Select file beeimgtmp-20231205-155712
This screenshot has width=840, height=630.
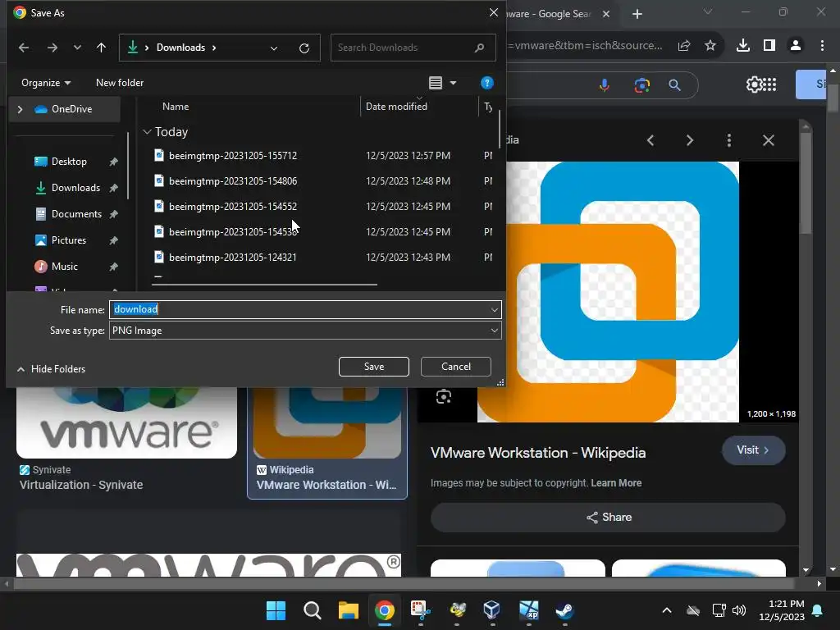[x=232, y=156]
